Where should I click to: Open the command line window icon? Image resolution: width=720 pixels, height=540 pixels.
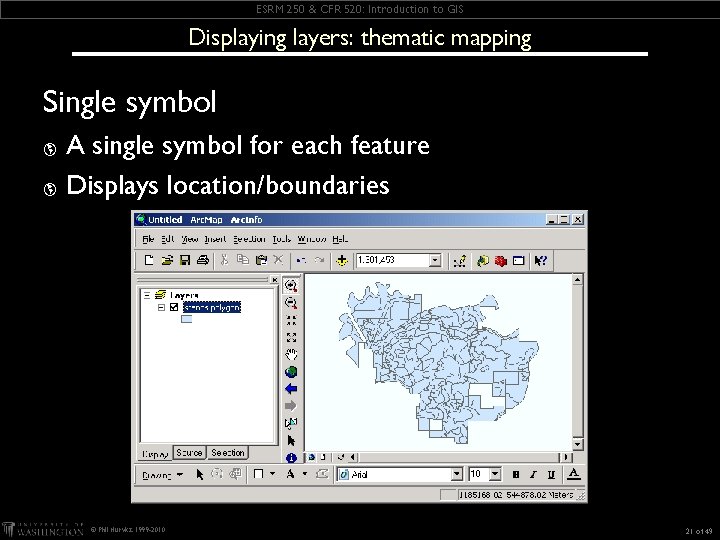point(518,261)
